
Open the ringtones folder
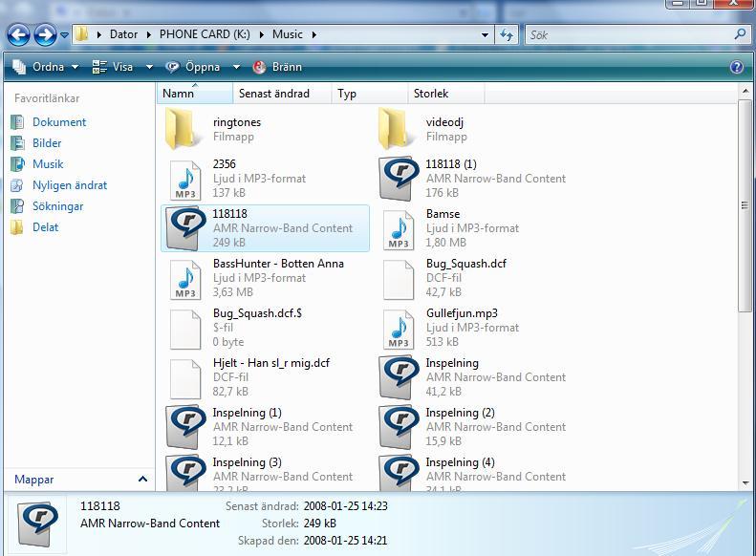[184, 129]
